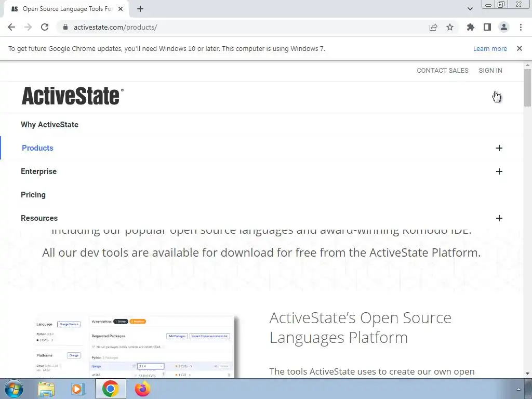Click the browser forward arrow
The width and height of the screenshot is (532, 399).
(x=28, y=27)
